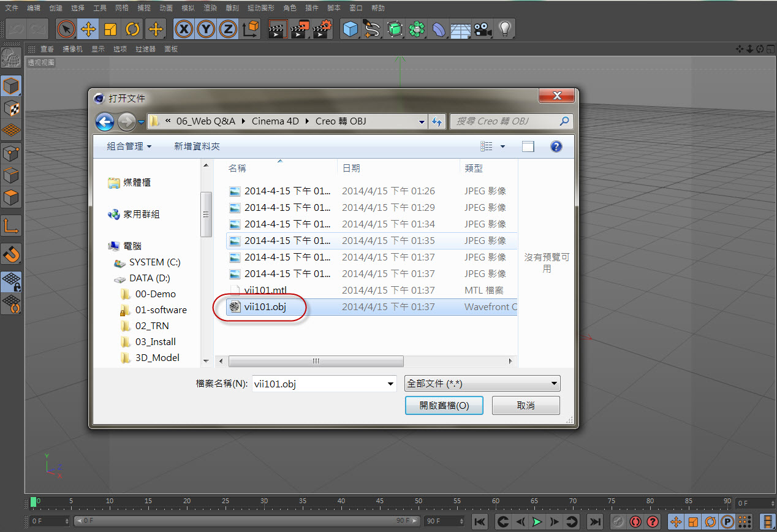Select the vii101.mtl file
The image size is (777, 532).
point(265,290)
